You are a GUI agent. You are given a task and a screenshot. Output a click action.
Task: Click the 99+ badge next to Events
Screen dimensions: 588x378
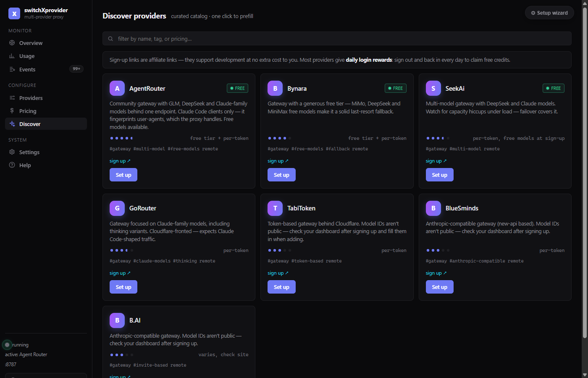click(76, 69)
